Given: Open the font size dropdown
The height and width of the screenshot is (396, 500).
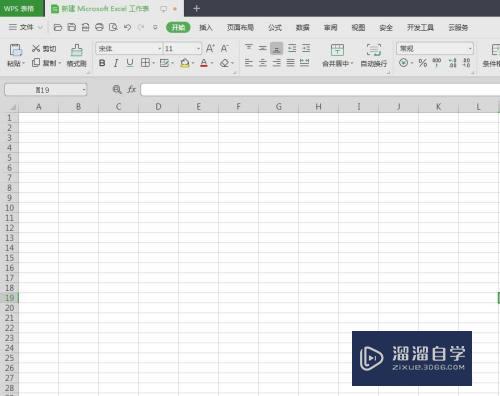Looking at the screenshot, I should [198, 49].
